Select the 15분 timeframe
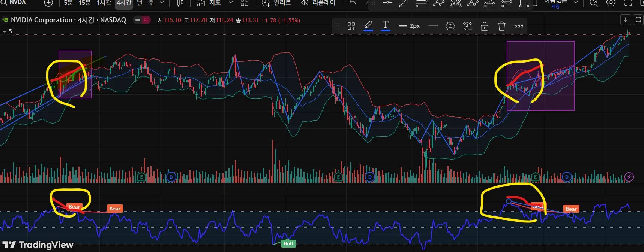The image size is (644, 252). click(84, 3)
